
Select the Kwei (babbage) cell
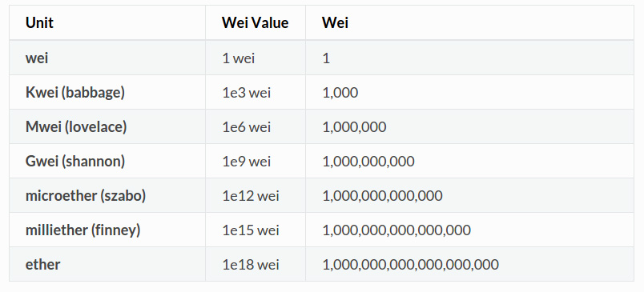point(107,92)
